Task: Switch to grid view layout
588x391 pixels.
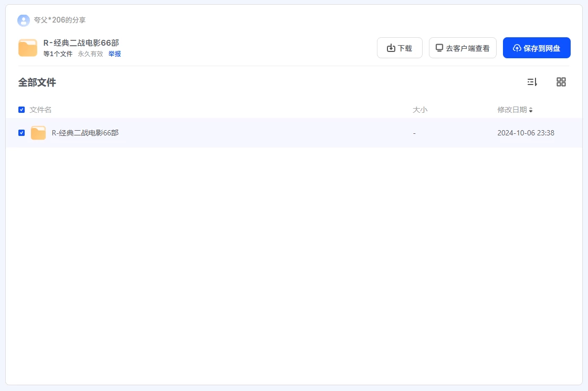Action: (x=561, y=82)
